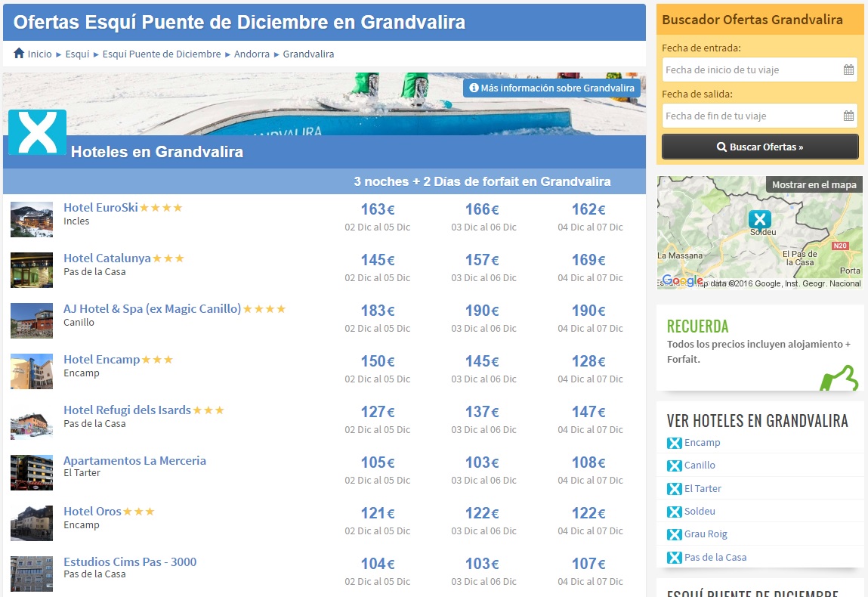Open Estudios Cims Pas - 3000 listing

pyautogui.click(x=130, y=561)
